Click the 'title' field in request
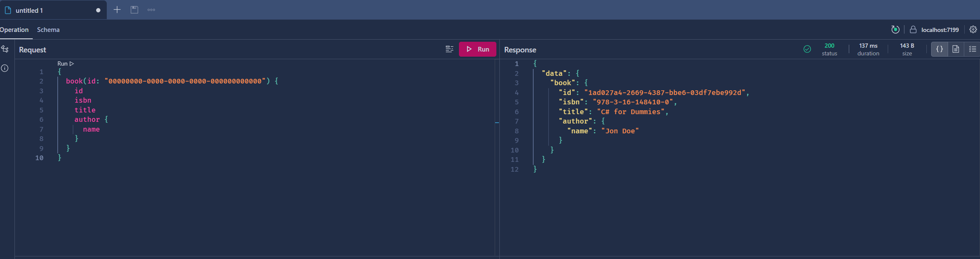This screenshot has height=259, width=980. coord(85,110)
